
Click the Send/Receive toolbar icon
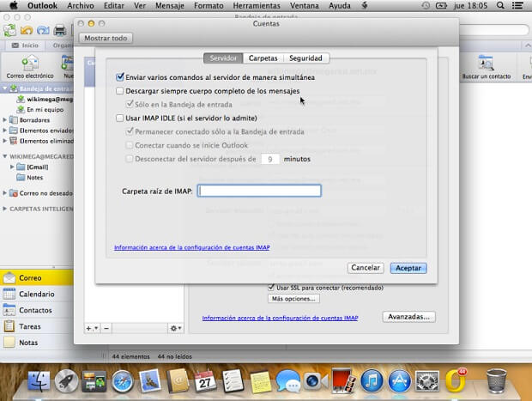pyautogui.click(x=9, y=31)
